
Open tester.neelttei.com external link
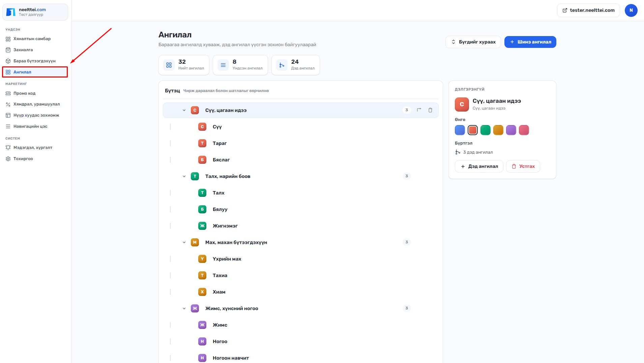(588, 10)
